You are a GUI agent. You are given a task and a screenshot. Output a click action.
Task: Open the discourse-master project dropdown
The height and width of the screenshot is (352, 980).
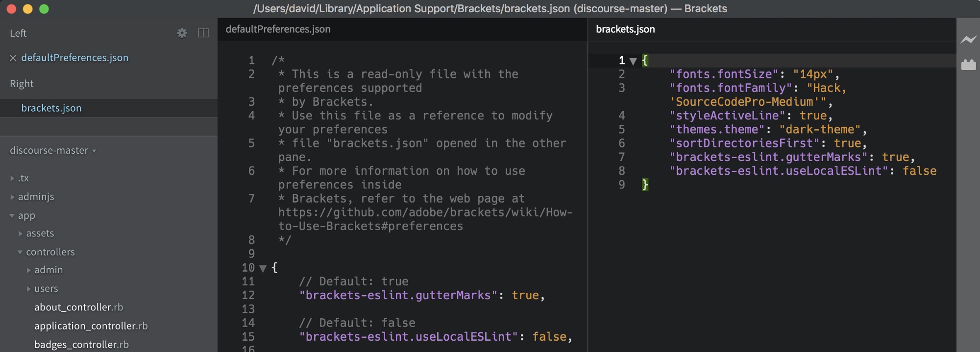(x=53, y=150)
